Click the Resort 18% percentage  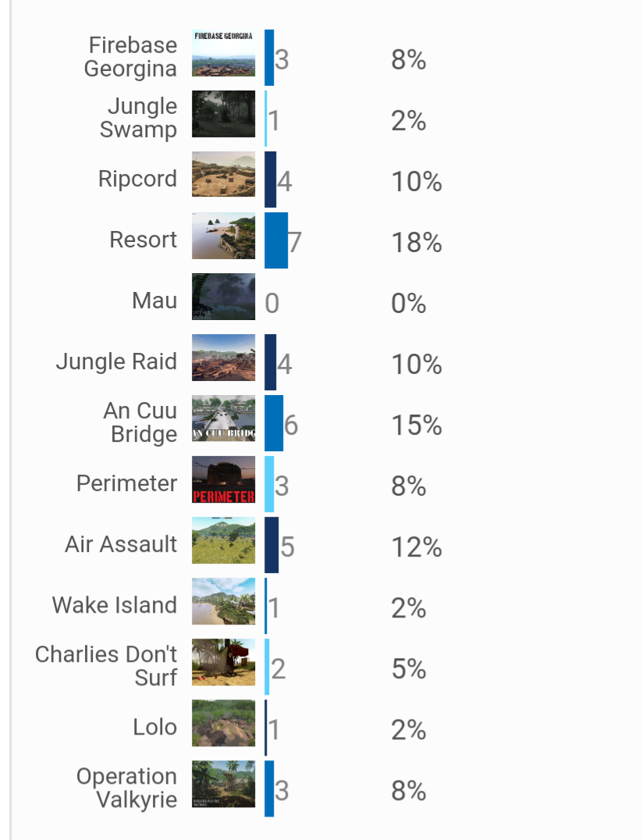click(417, 243)
